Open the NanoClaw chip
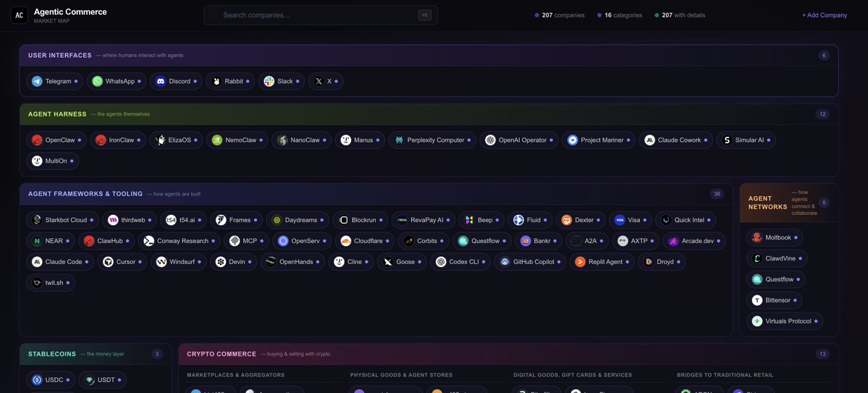The height and width of the screenshot is (393, 868). [302, 140]
